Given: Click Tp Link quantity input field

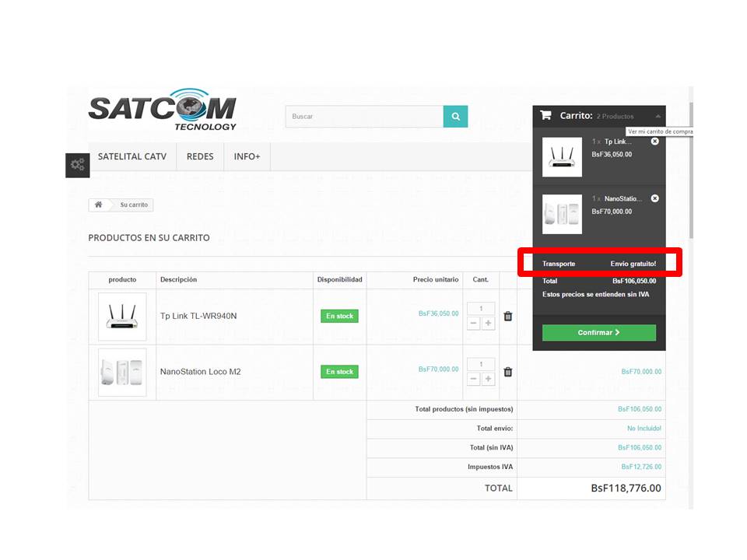Looking at the screenshot, I should click(481, 309).
